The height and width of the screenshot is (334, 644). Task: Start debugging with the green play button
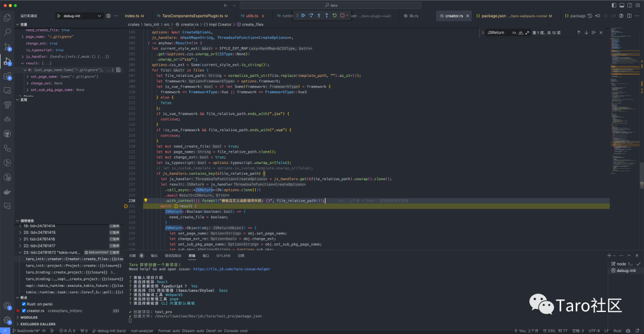(58, 16)
